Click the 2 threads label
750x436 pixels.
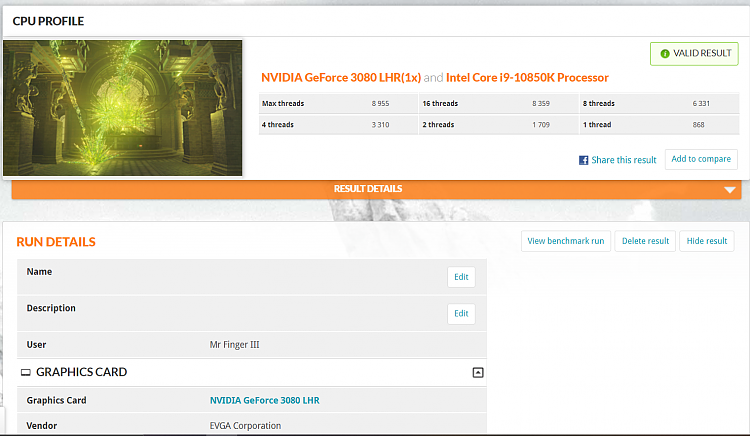tap(438, 125)
